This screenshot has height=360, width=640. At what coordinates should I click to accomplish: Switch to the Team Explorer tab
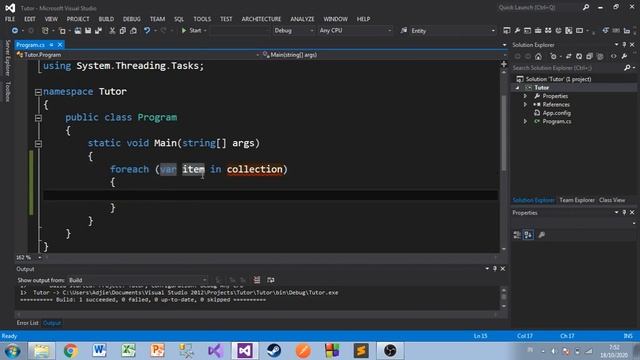(577, 200)
